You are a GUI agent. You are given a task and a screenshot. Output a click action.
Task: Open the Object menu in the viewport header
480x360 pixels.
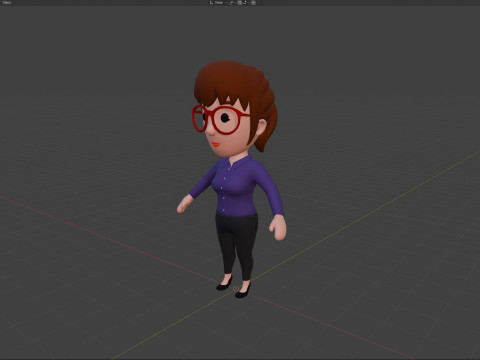pos(7,2)
